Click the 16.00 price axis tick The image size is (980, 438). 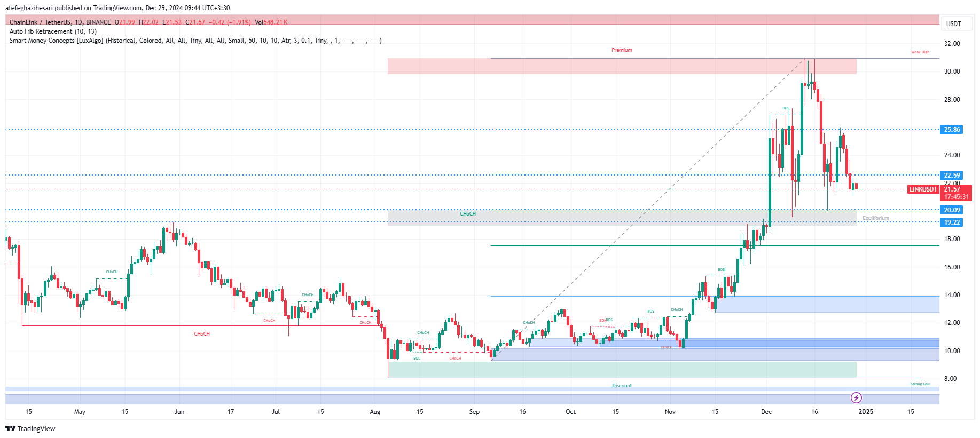coord(952,267)
